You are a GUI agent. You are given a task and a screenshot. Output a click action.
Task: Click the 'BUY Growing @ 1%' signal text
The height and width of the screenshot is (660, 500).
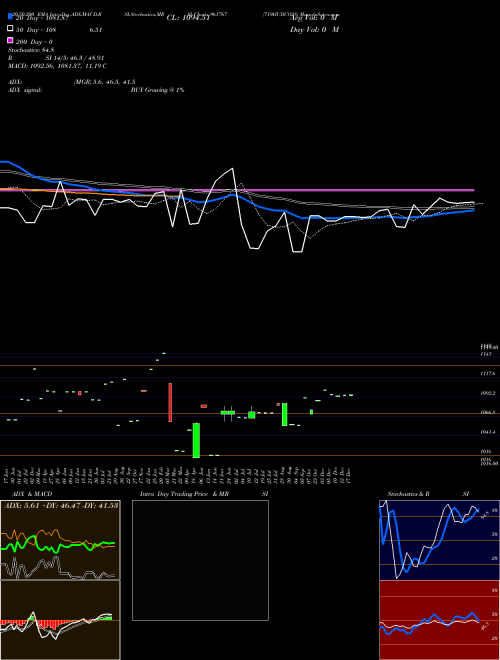click(x=157, y=90)
